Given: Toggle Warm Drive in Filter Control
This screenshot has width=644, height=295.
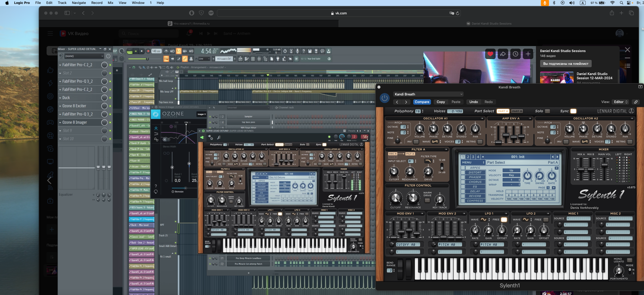Looking at the screenshot, I should pos(427,201).
